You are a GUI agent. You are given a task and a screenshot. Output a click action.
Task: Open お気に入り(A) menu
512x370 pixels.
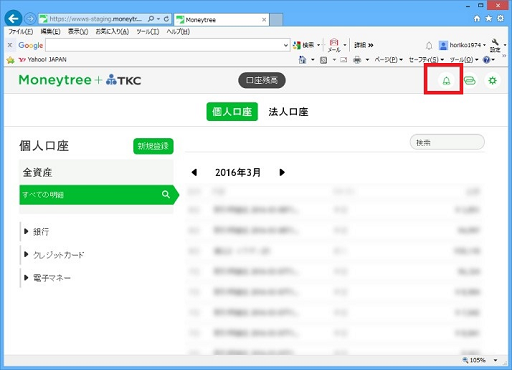112,32
